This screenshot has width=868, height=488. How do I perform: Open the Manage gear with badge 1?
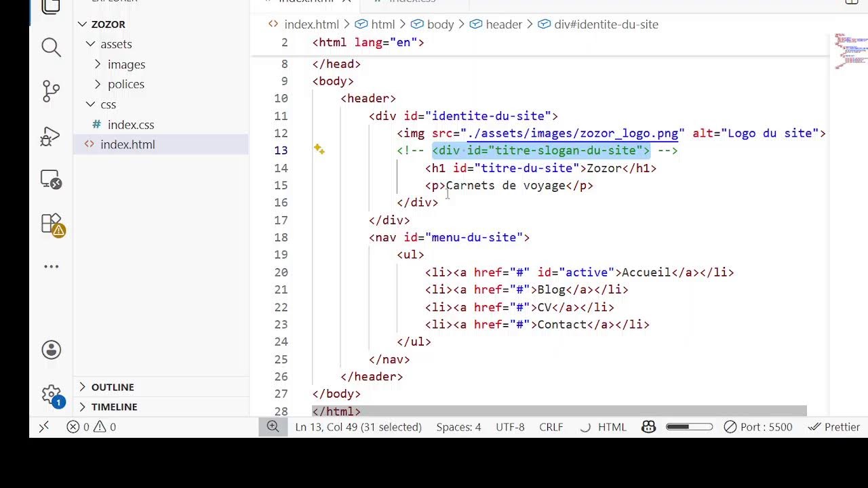click(52, 395)
